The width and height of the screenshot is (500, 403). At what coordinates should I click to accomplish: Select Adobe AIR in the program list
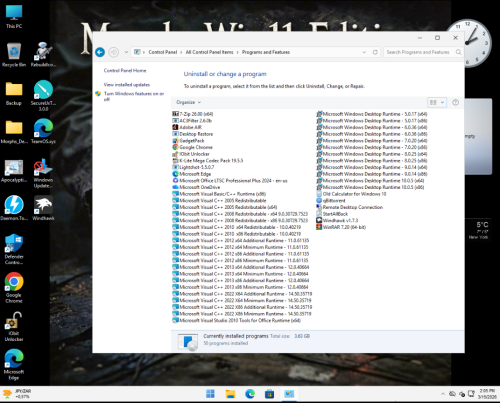pyautogui.click(x=187, y=127)
